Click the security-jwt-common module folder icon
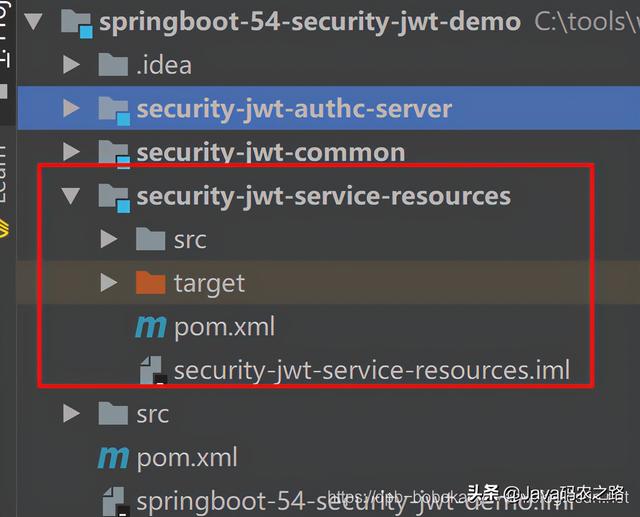Image resolution: width=640 pixels, height=517 pixels. 114,154
